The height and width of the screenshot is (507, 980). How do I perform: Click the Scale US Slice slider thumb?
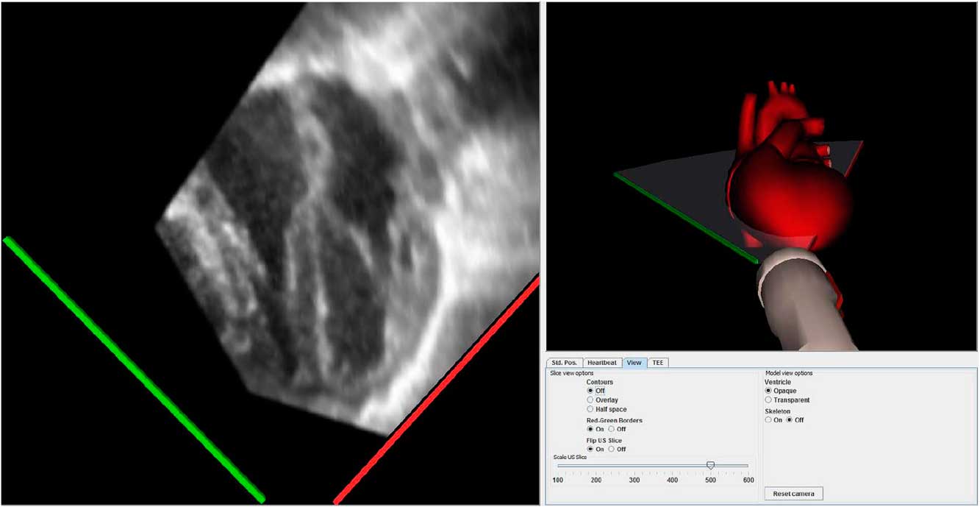pos(711,465)
